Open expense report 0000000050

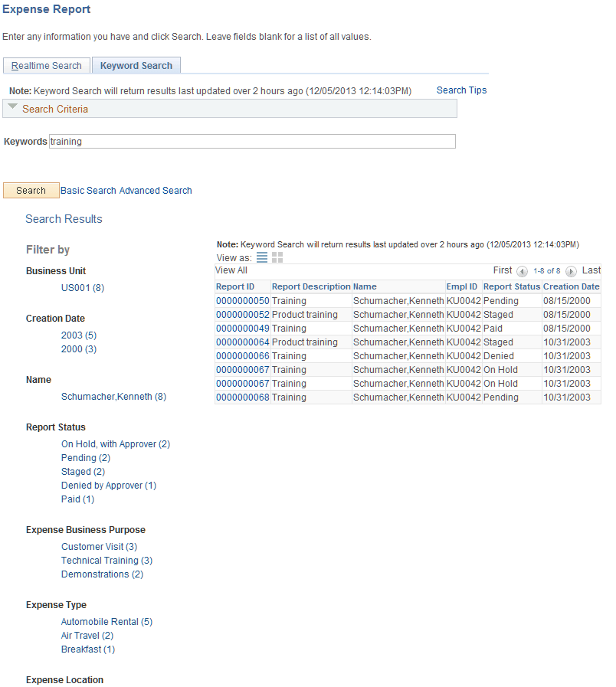240,300
